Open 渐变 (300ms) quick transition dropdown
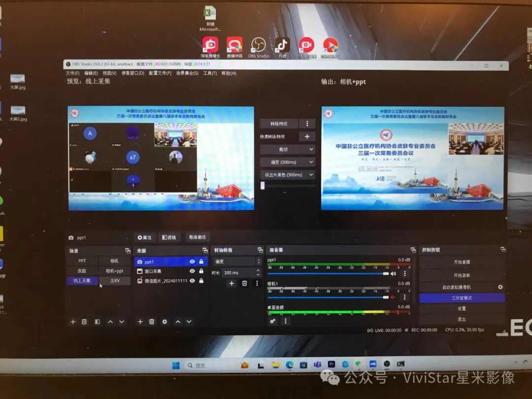The width and height of the screenshot is (532, 399). 287,162
